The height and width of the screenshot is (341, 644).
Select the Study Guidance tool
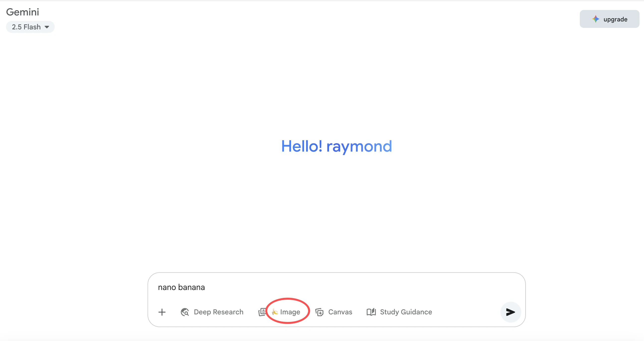399,312
